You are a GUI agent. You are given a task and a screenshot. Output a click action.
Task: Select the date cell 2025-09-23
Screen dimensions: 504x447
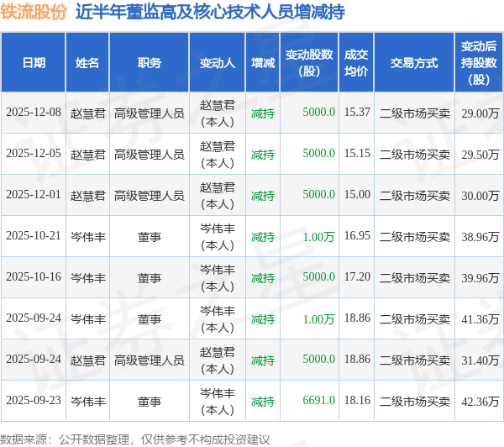coord(34,401)
